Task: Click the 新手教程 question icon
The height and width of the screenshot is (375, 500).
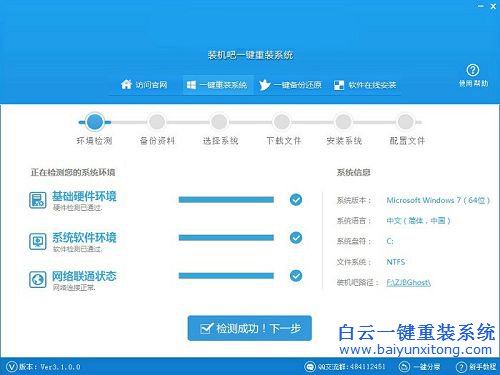Action: point(461,367)
